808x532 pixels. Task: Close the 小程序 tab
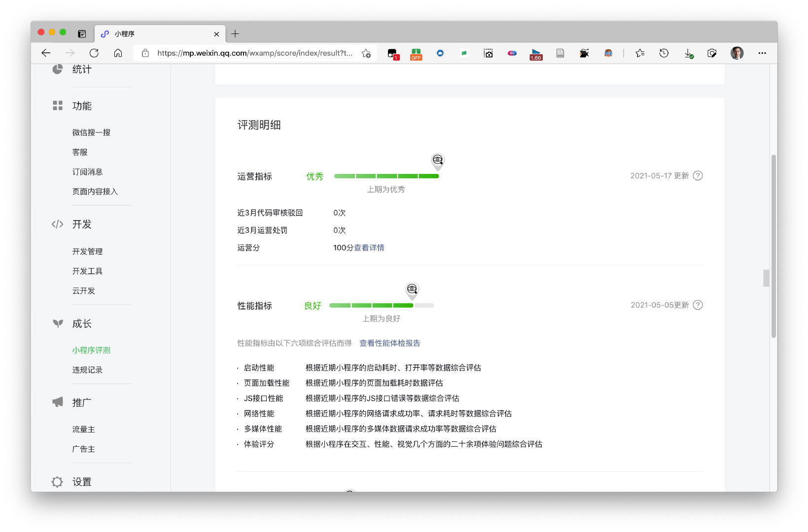216,34
